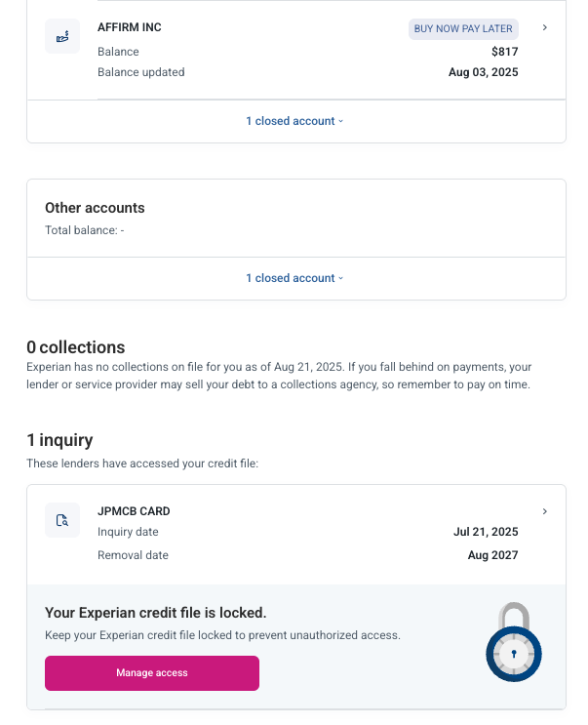Select the JPMCB CARD inquiry name
The image size is (588, 725).
click(134, 511)
